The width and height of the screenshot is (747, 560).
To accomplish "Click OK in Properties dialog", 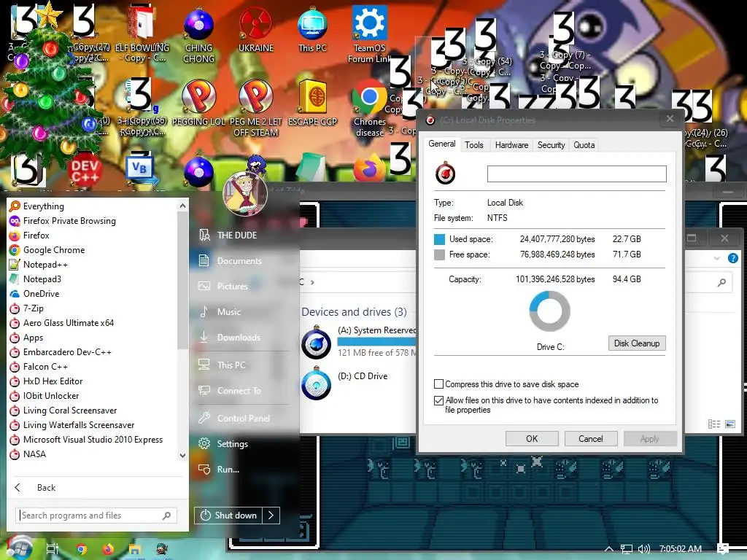I will [532, 438].
